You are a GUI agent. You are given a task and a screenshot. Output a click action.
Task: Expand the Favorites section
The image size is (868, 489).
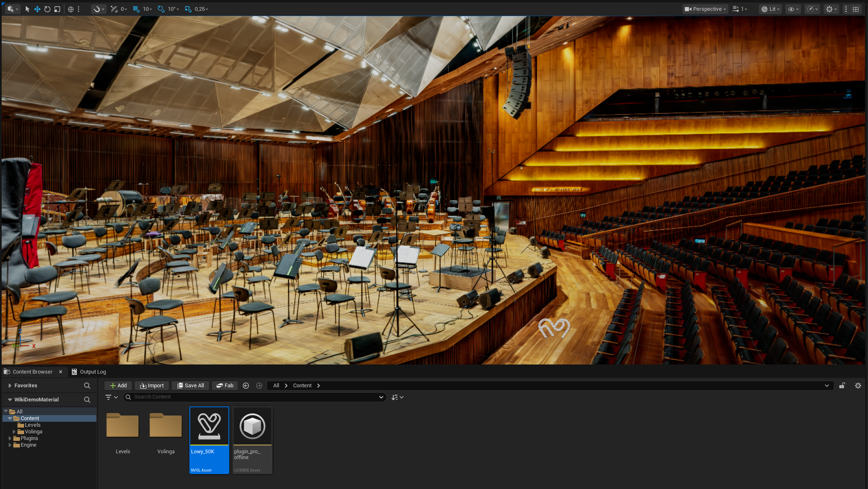tap(10, 386)
